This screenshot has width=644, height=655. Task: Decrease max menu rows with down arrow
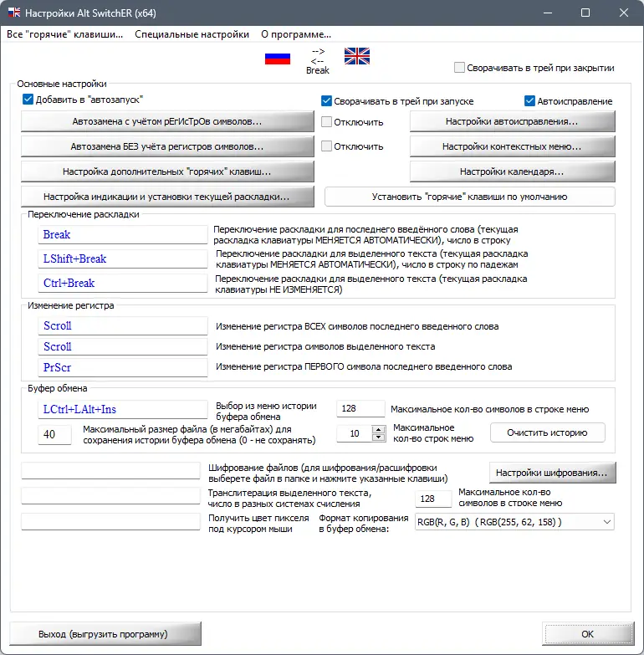coord(378,438)
